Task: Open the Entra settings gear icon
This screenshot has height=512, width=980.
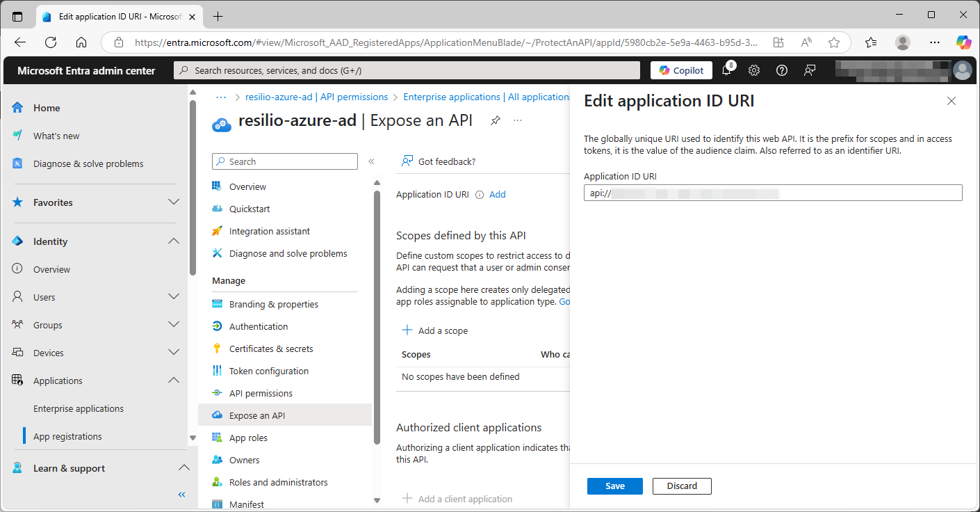Action: (x=753, y=70)
